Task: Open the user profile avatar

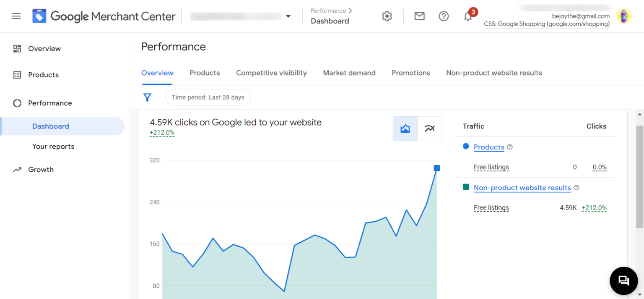Action: pyautogui.click(x=624, y=16)
